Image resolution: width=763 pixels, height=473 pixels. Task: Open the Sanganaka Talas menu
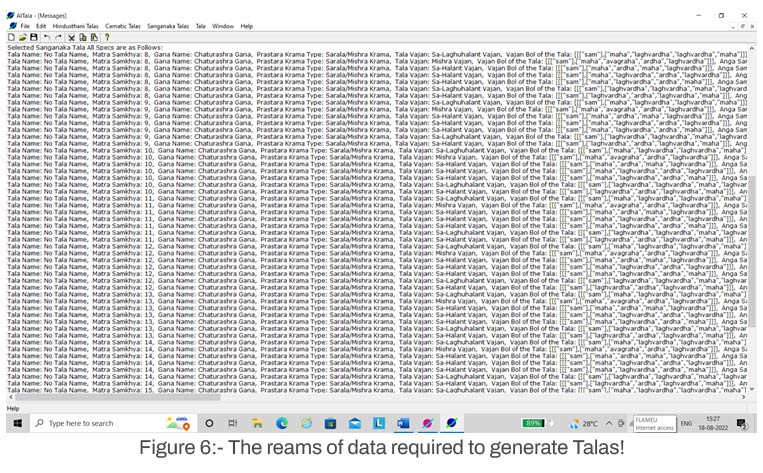tap(170, 26)
